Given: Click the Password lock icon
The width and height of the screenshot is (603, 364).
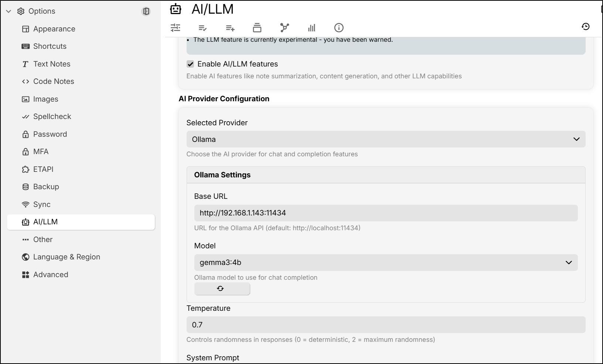Looking at the screenshot, I should pyautogui.click(x=25, y=134).
